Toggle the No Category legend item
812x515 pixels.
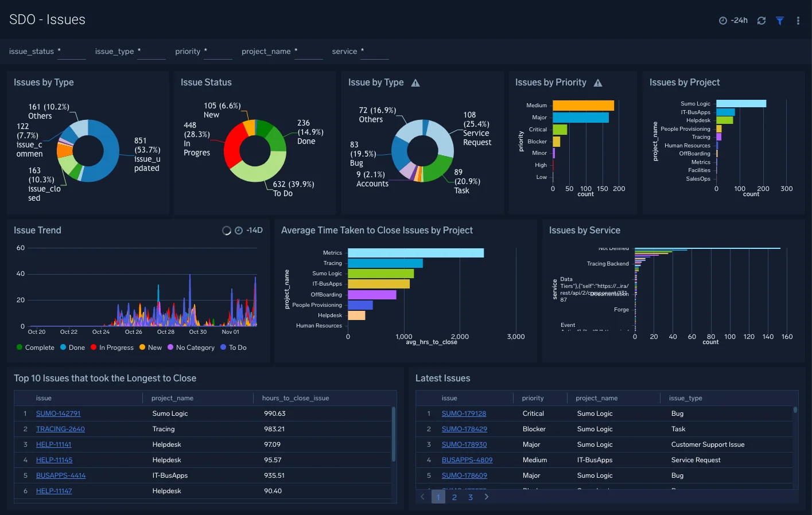(191, 348)
